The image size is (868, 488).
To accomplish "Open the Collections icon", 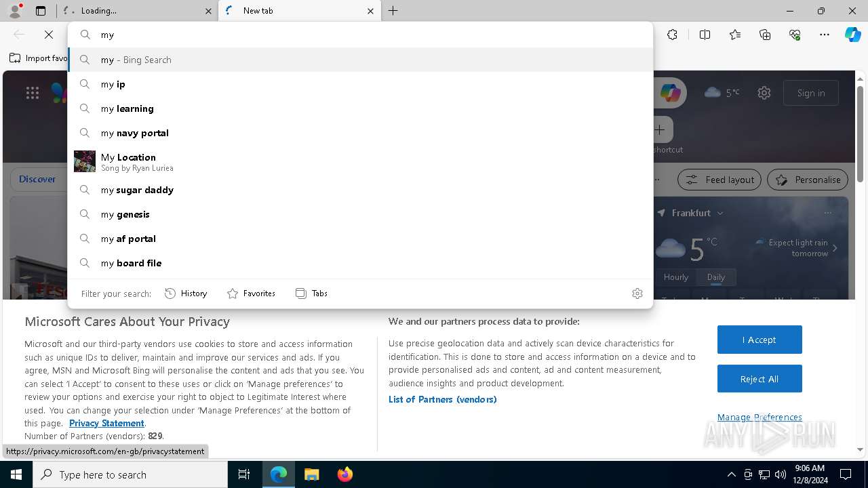I will click(765, 35).
